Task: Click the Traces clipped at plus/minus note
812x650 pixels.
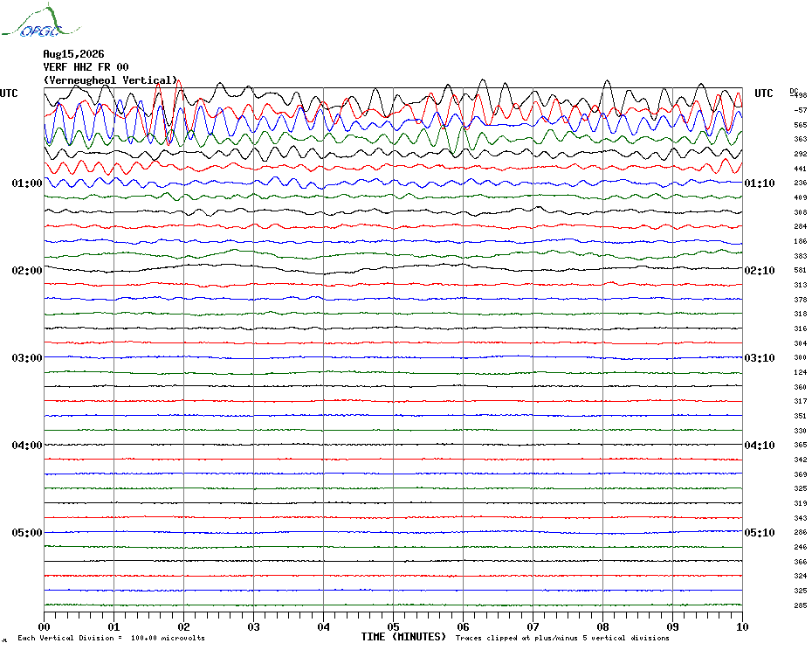Action: click(x=562, y=638)
